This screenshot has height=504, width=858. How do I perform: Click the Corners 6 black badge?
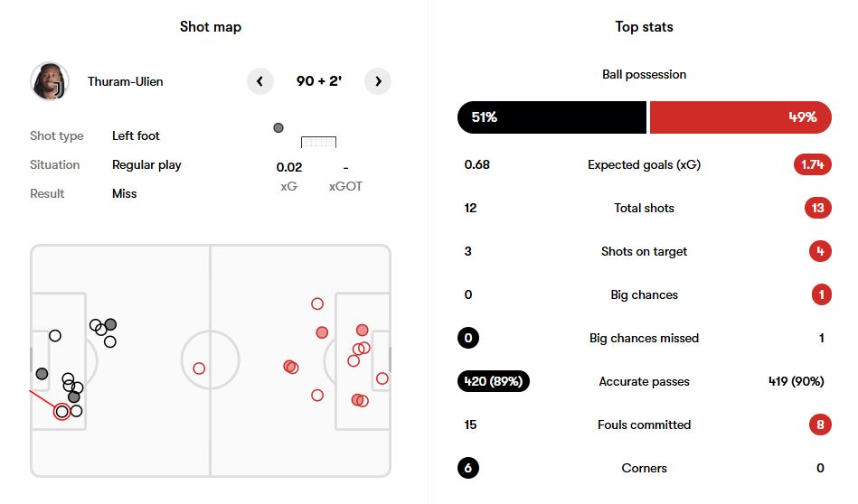point(468,468)
